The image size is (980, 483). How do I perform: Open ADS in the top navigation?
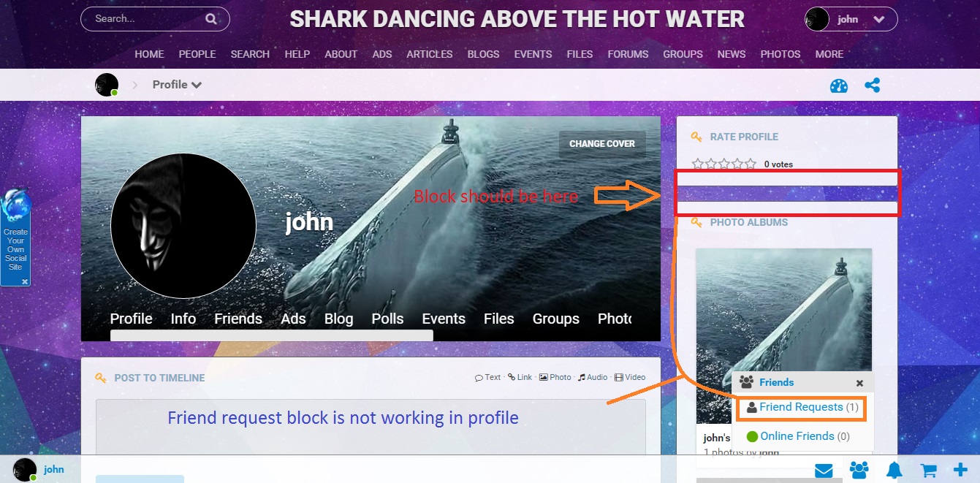coord(382,54)
